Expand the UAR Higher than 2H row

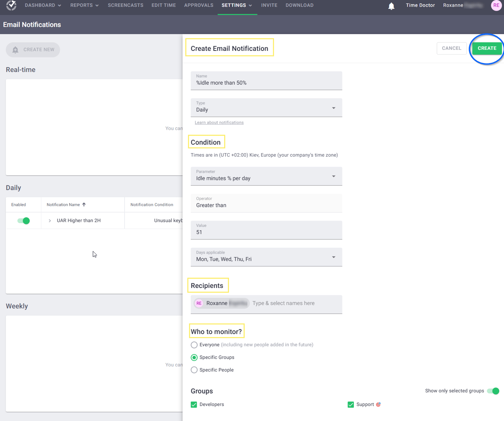(50, 221)
